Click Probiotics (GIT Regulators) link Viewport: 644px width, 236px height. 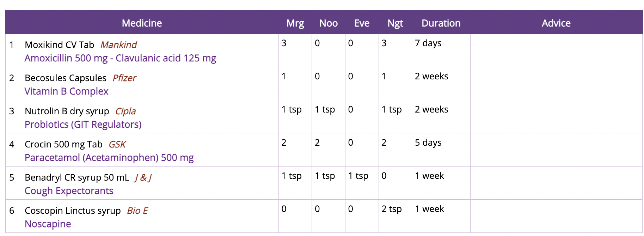tap(83, 125)
